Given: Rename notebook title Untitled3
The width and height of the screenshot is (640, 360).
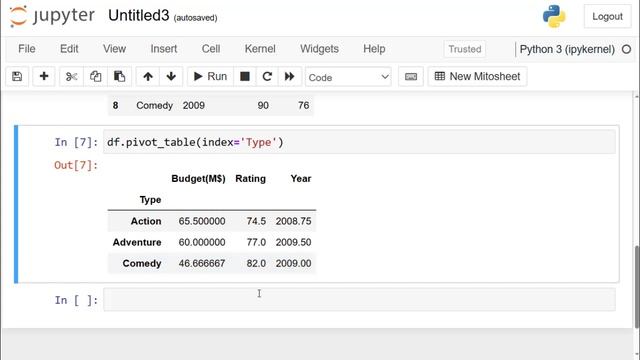Looking at the screenshot, I should 138,16.
